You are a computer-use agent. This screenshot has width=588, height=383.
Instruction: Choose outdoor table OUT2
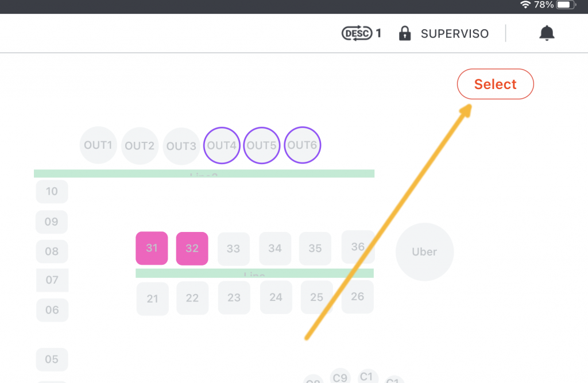coord(140,145)
